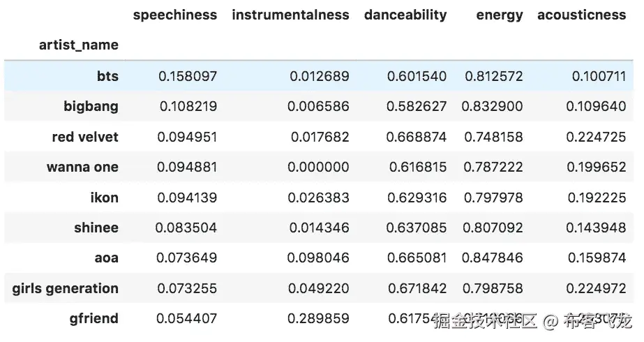Image resolution: width=644 pixels, height=342 pixels.
Task: Select the red velvet row label
Action: [x=85, y=137]
